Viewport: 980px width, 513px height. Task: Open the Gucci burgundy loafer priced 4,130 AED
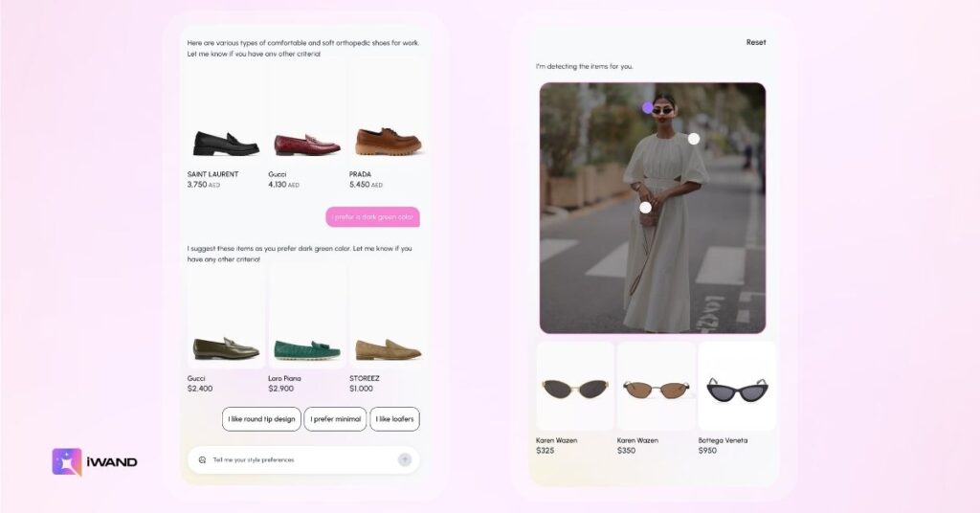(307, 145)
